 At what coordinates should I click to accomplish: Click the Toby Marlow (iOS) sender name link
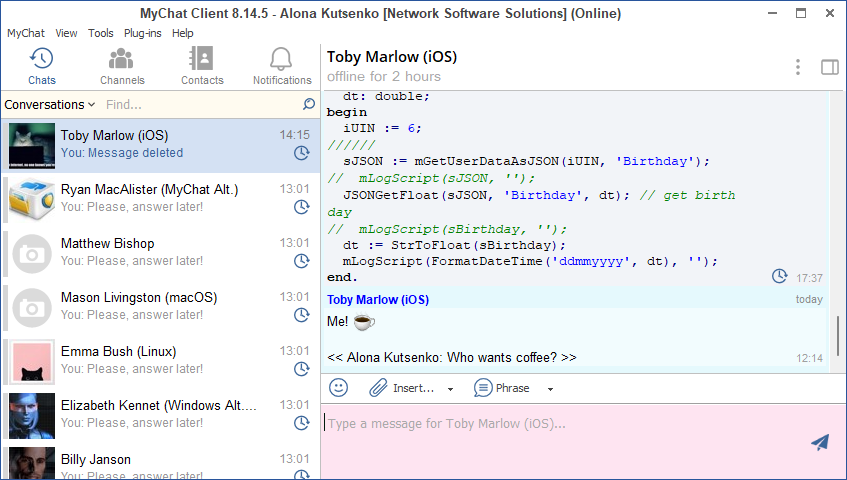pyautogui.click(x=378, y=300)
